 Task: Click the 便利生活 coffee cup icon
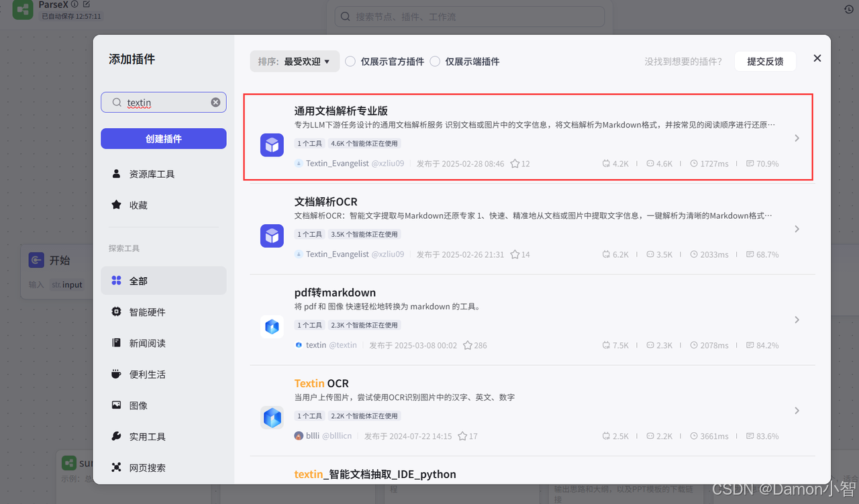116,374
